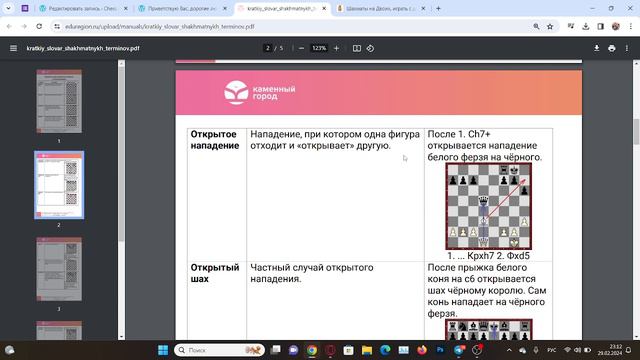The width and height of the screenshot is (640, 360).
Task: Go forward in browser history
Action: (24, 26)
